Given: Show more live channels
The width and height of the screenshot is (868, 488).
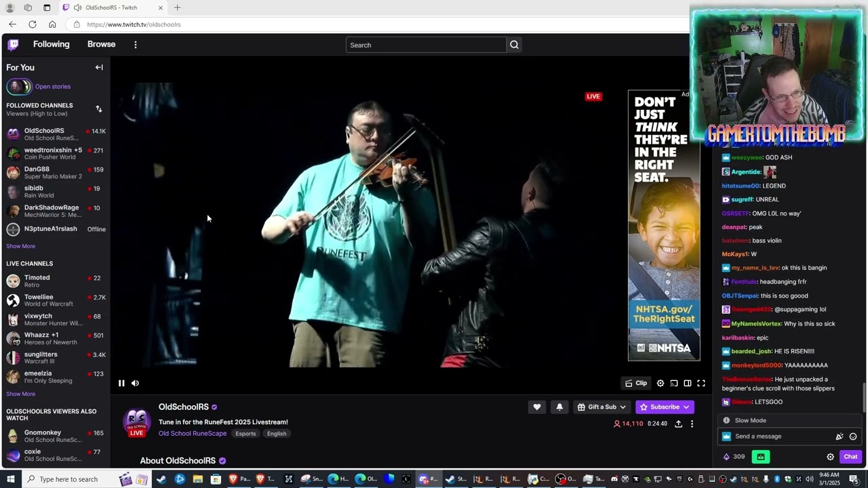Looking at the screenshot, I should 21,394.
